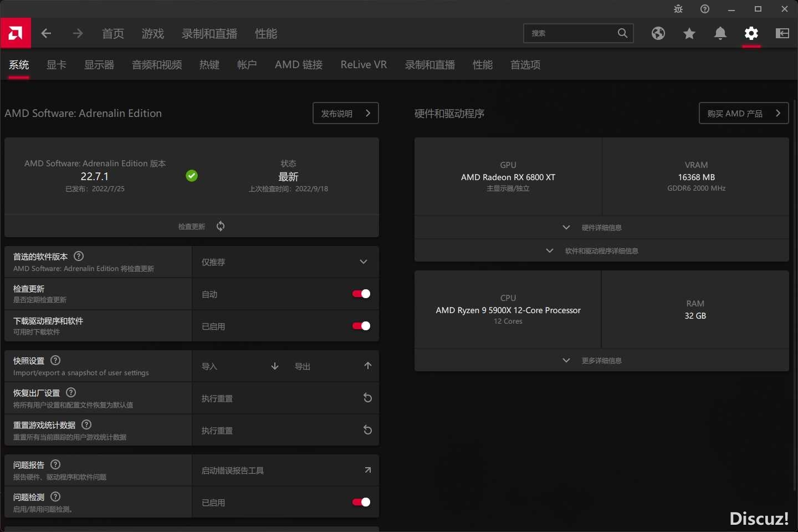Viewport: 798px width, 532px height.
Task: Open 录制和直播 in top navigation
Action: click(209, 34)
